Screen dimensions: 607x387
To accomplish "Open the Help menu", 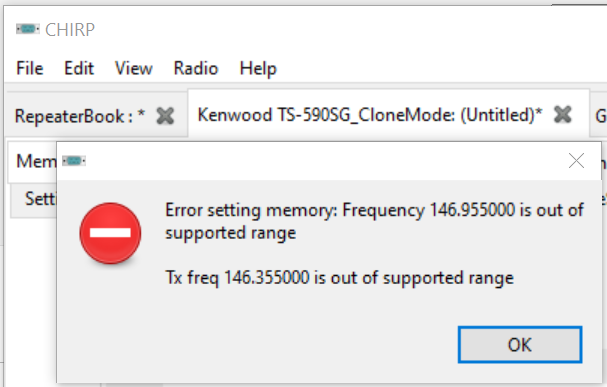I will [258, 69].
